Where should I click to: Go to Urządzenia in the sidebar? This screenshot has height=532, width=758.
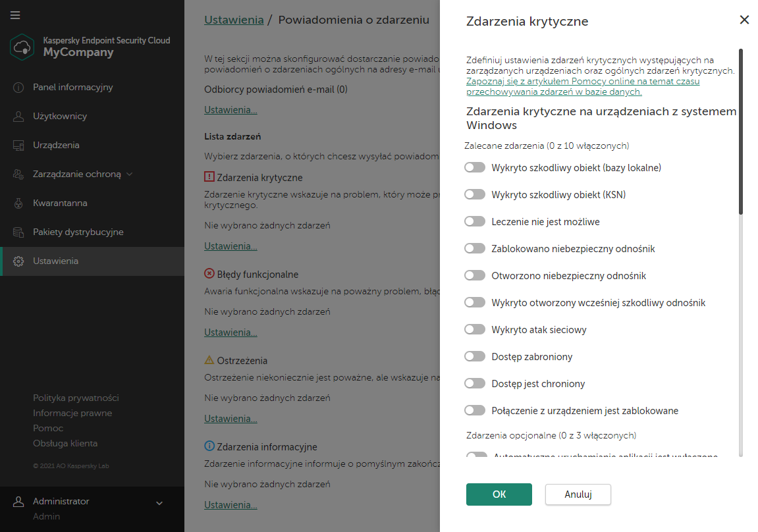point(56,146)
